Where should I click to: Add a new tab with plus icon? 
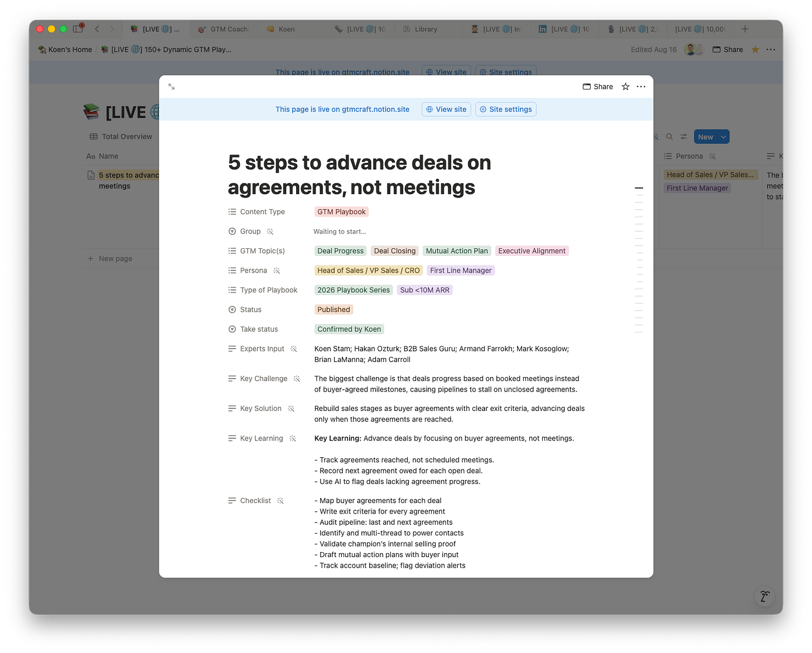pyautogui.click(x=745, y=29)
